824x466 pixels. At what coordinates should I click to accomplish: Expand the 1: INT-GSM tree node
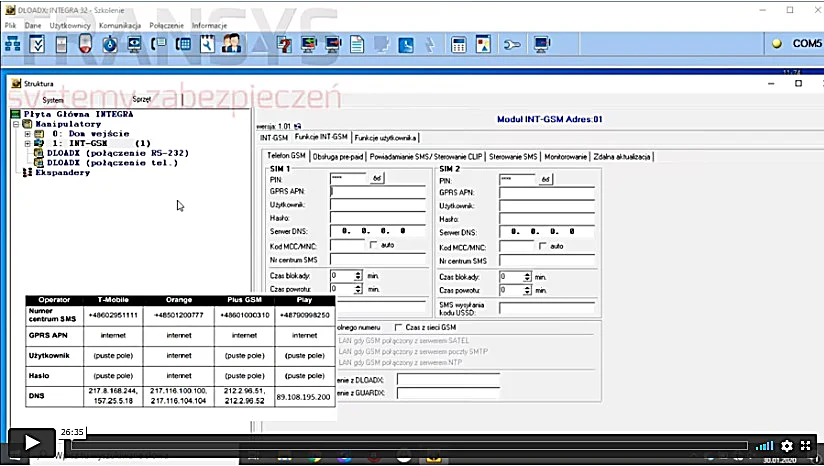[27, 143]
